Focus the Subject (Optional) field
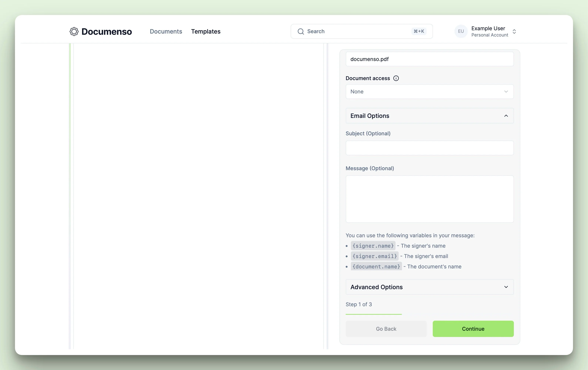This screenshot has width=588, height=370. tap(429, 148)
